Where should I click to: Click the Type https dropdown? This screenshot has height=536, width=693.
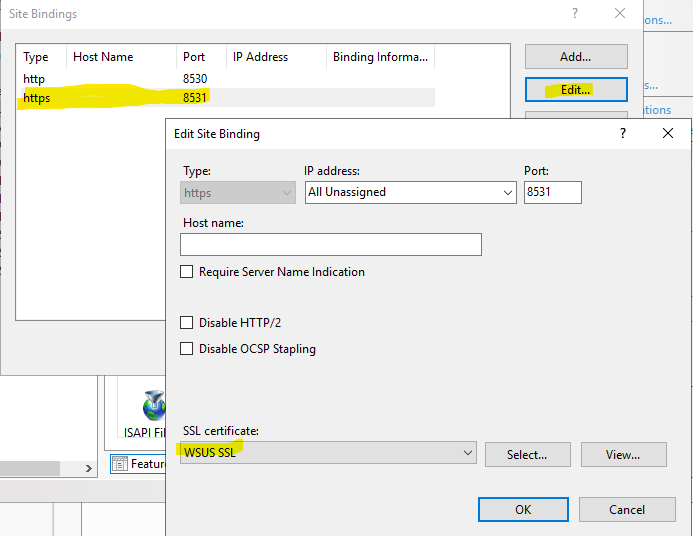click(x=239, y=192)
